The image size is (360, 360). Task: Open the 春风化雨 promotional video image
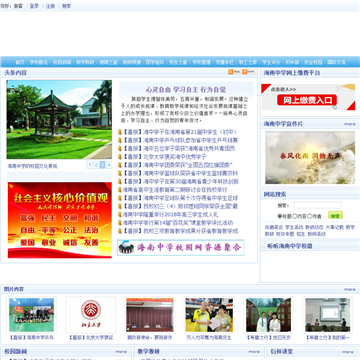coord(310,157)
